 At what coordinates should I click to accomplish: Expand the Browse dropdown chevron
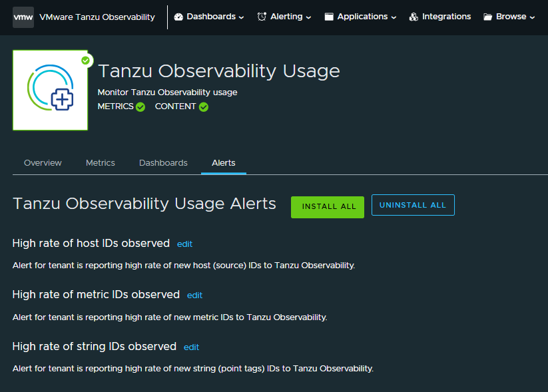532,17
